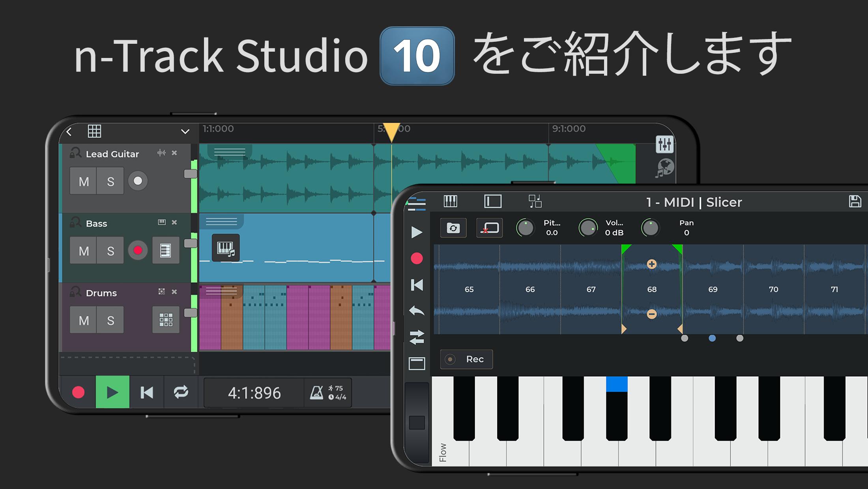This screenshot has width=868, height=489.
Task: Go back with the left chevron arrow
Action: tap(69, 132)
